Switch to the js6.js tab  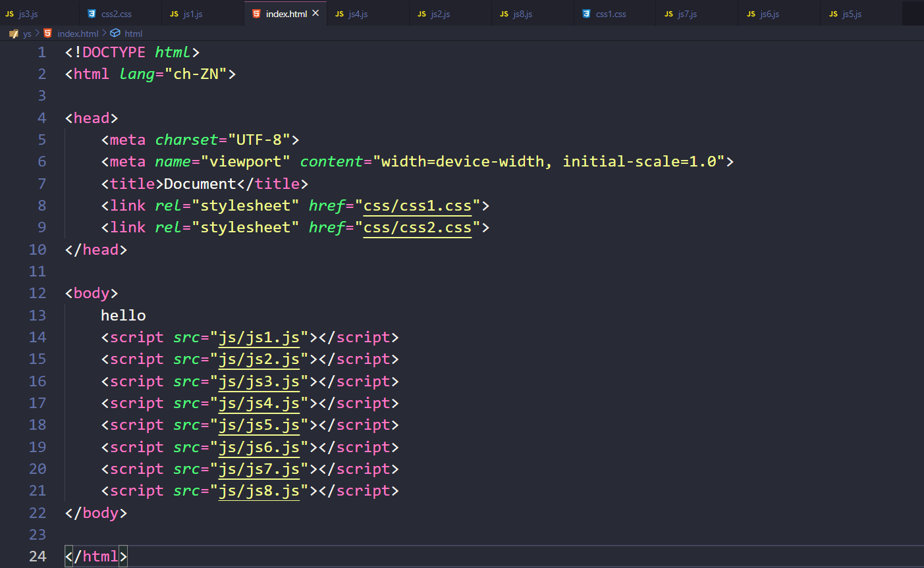click(779, 13)
